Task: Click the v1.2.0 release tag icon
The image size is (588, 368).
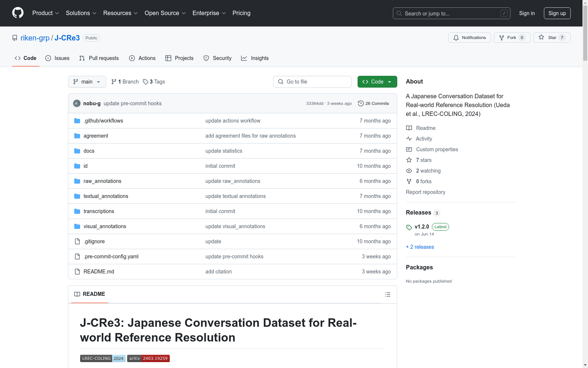Action: 409,227
